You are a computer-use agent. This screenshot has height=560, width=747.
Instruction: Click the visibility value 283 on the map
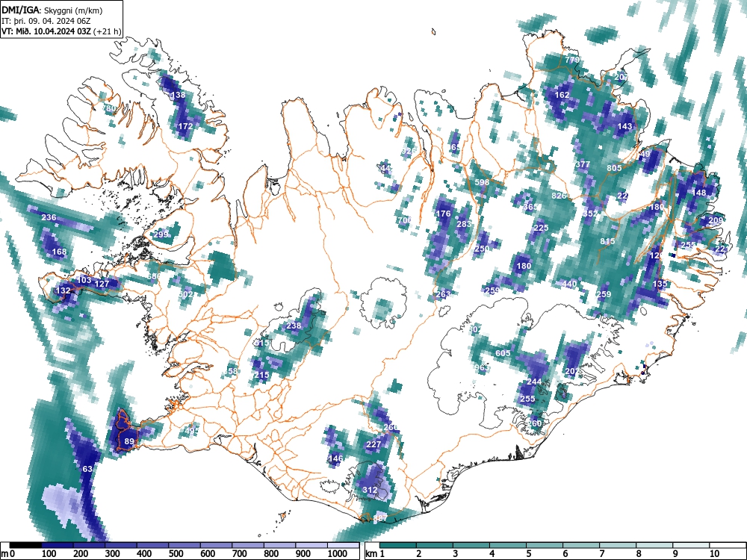coord(464,224)
